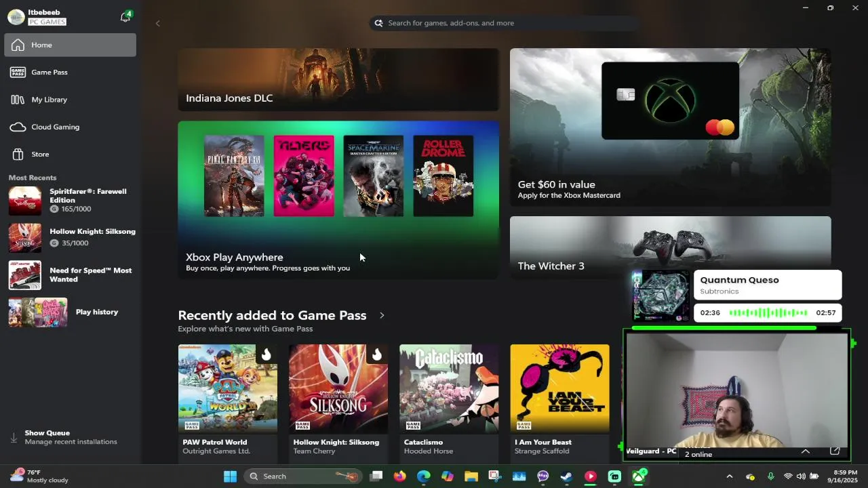Open Copilot from the taskbar

click(x=448, y=476)
